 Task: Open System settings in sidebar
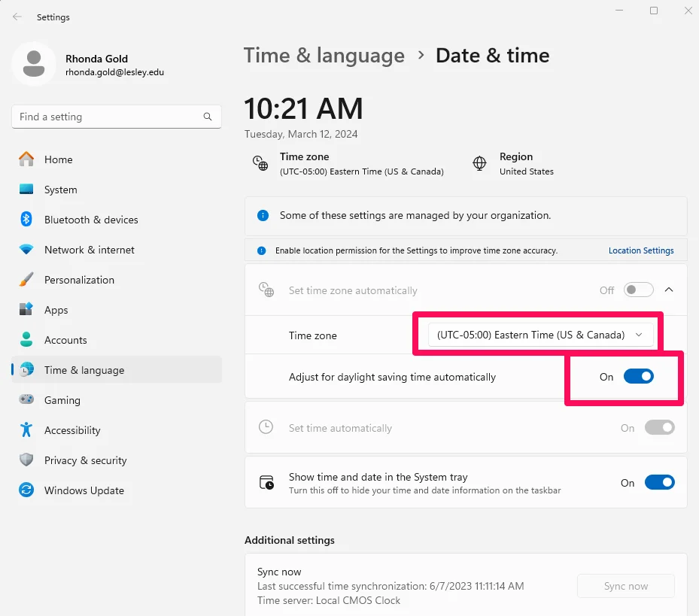coord(60,190)
